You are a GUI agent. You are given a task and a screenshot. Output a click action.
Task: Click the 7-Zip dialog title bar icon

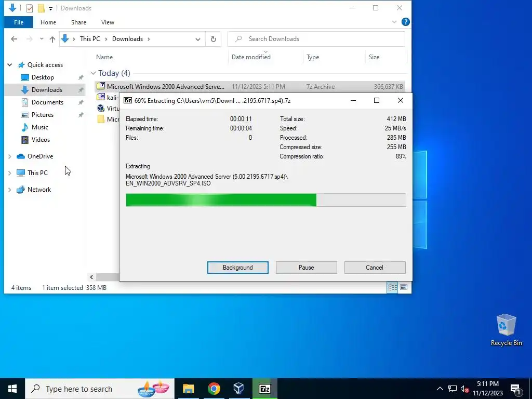click(x=128, y=100)
